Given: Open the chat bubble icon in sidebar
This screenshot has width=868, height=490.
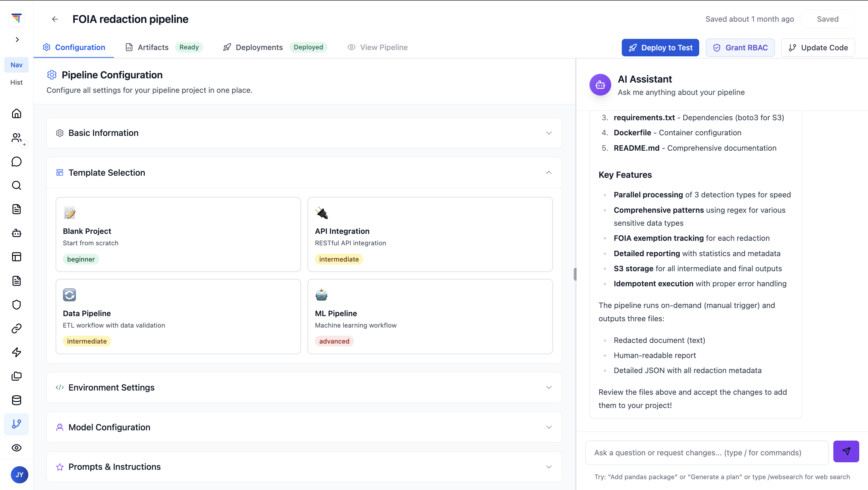Looking at the screenshot, I should click(x=17, y=162).
